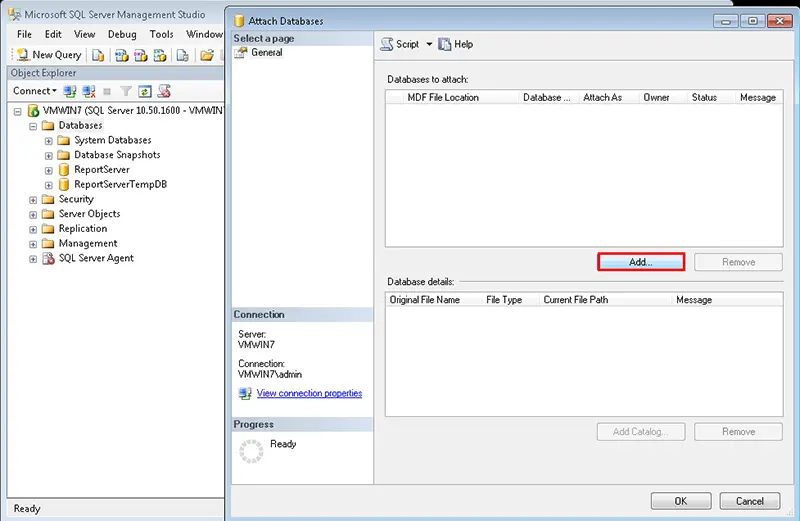Click the Disconnect icon in Object Explorer

click(x=89, y=91)
